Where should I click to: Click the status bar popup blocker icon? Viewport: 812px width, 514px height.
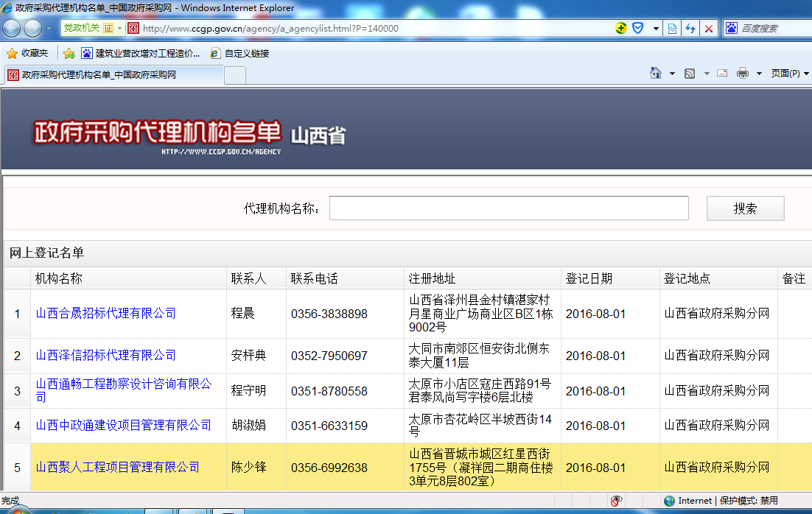click(x=616, y=501)
